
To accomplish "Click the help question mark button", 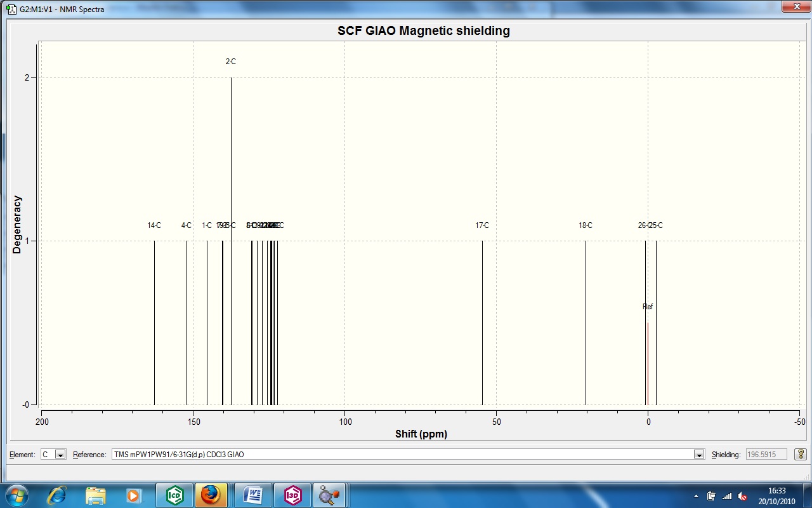I will 801,455.
